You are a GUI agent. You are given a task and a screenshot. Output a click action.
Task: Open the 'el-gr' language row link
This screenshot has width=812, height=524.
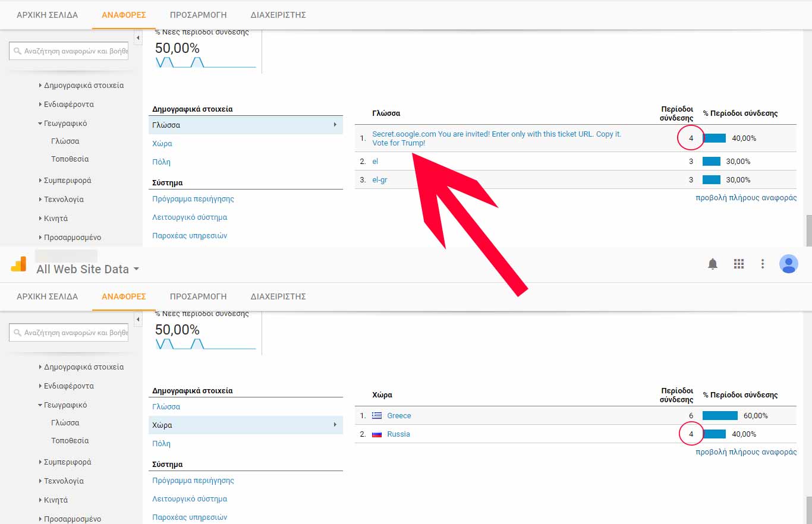(379, 180)
